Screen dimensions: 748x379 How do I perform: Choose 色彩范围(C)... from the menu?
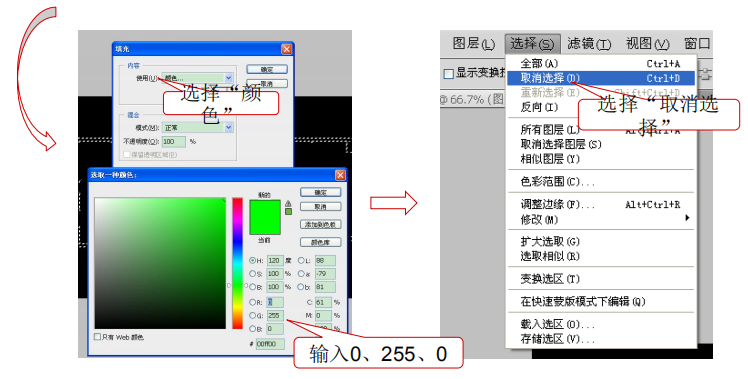coord(601,181)
